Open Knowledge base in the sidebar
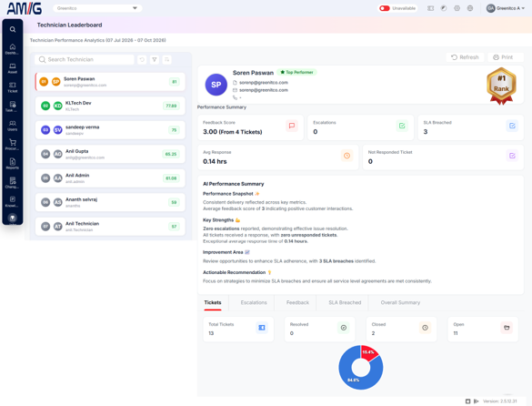 coord(13,201)
